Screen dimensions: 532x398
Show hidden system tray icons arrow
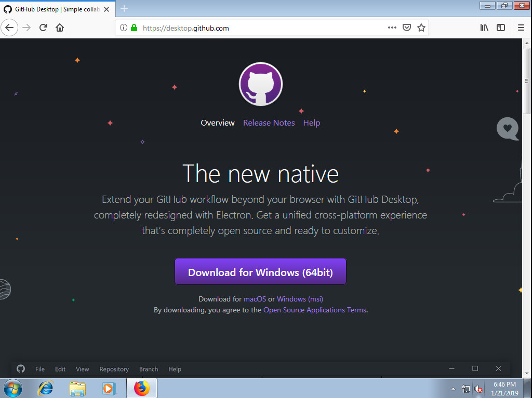coord(453,389)
